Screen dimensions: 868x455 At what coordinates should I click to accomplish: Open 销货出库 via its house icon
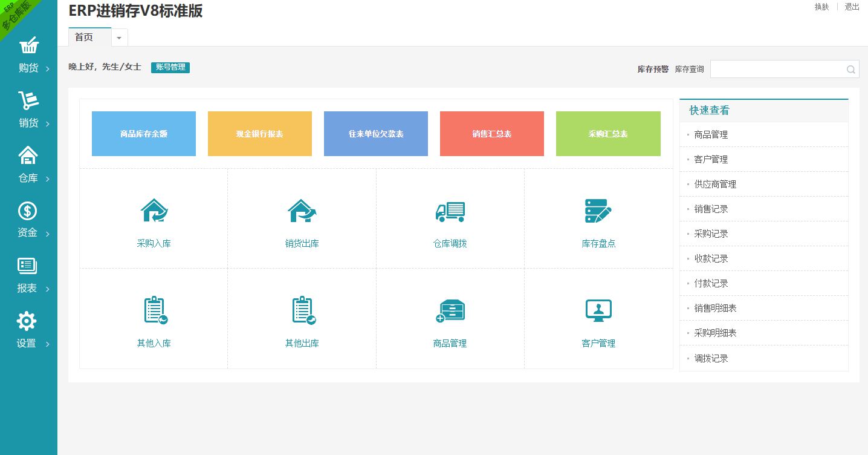(x=302, y=211)
